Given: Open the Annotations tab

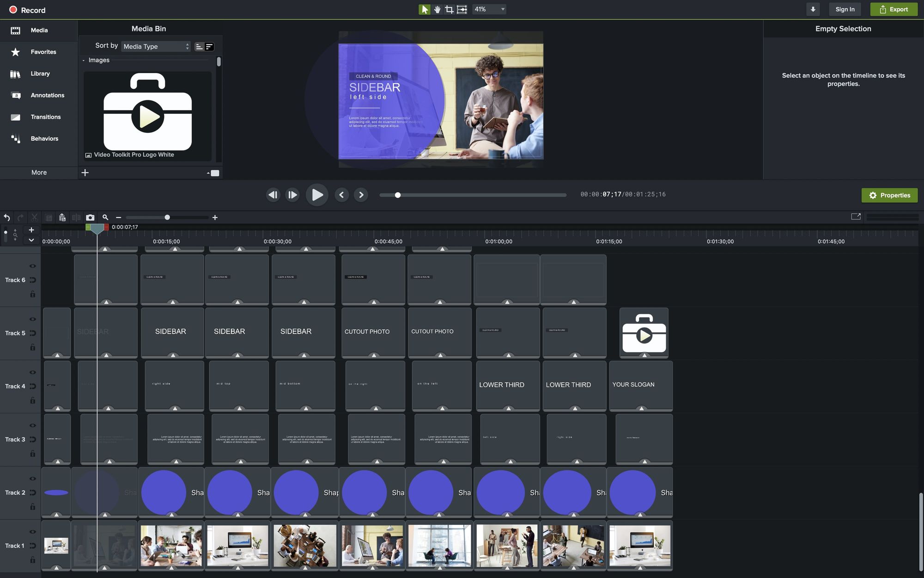Looking at the screenshot, I should click(x=39, y=95).
